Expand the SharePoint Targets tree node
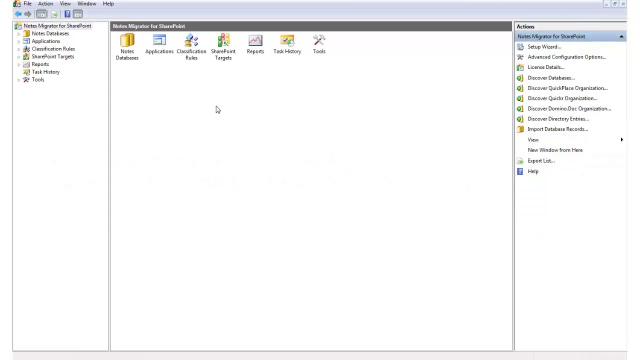Viewport: 640px width, 360px height. click(x=18, y=57)
